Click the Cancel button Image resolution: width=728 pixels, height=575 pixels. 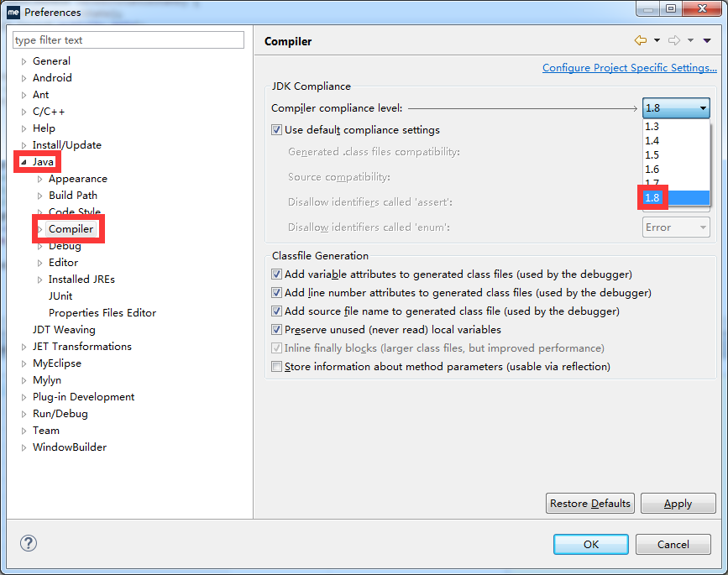673,545
